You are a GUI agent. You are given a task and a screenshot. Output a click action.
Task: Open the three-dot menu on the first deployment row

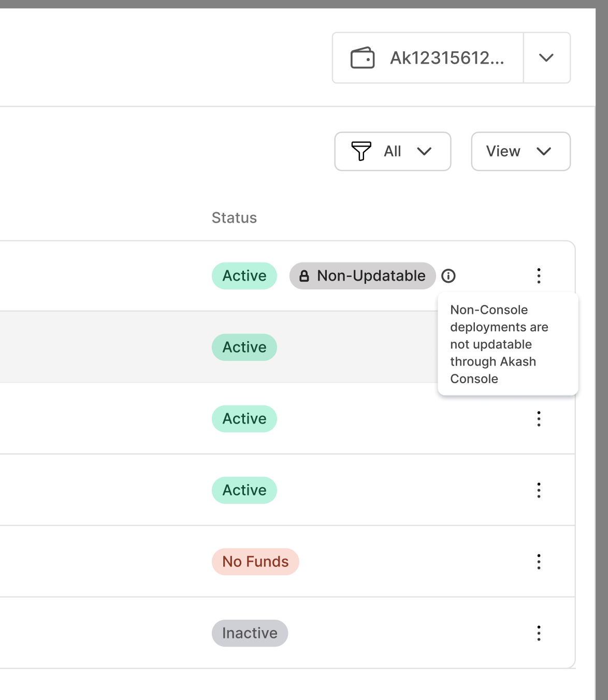coord(539,276)
